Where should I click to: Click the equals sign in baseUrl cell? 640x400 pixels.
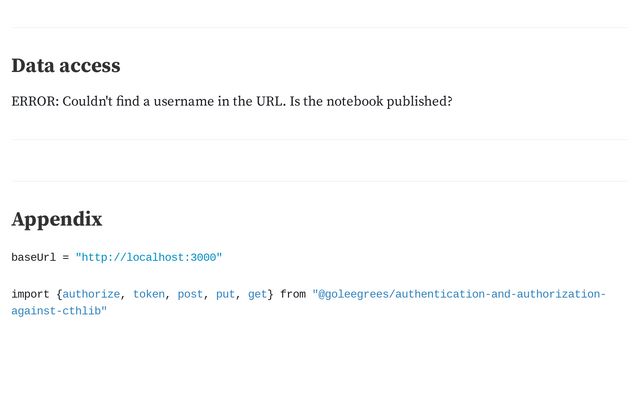(x=65, y=258)
